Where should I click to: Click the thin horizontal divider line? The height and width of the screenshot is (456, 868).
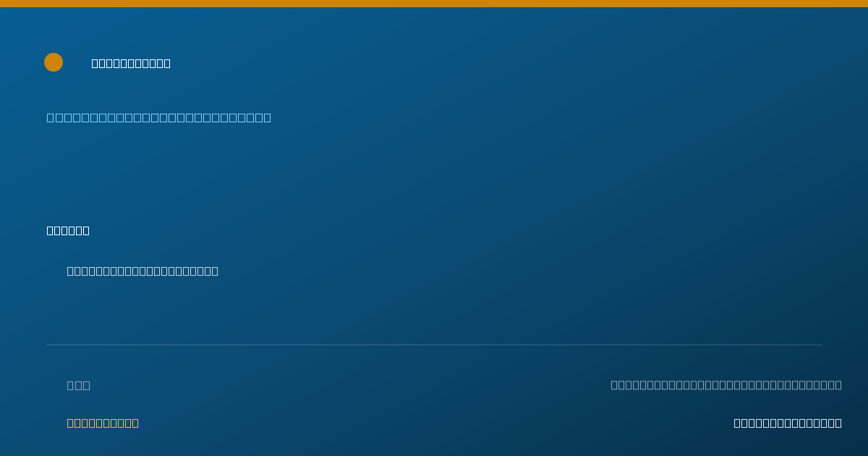coord(434,345)
